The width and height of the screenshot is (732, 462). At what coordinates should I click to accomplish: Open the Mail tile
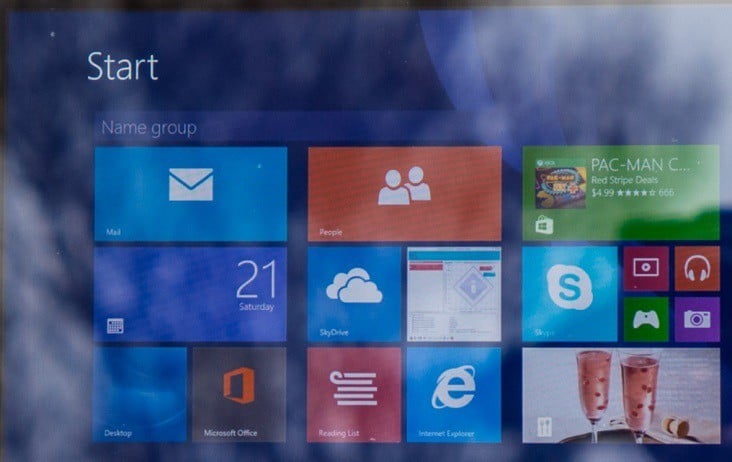tap(190, 194)
